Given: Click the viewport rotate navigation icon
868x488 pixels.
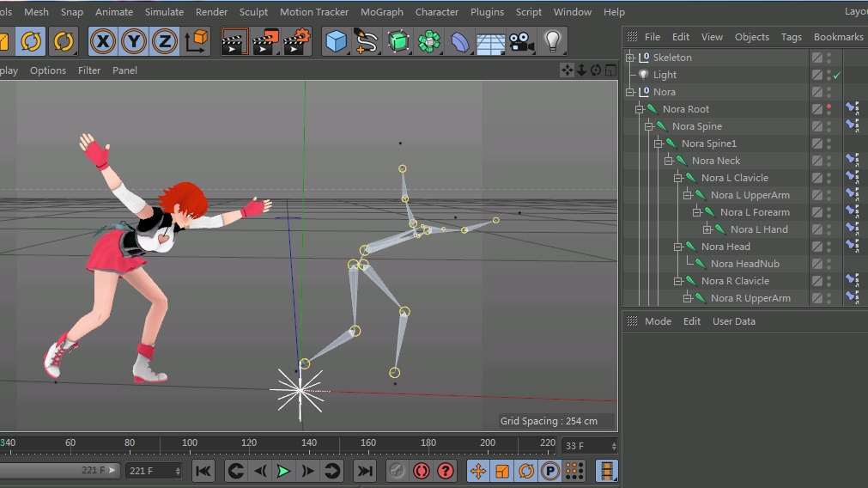Looking at the screenshot, I should pyautogui.click(x=596, y=70).
